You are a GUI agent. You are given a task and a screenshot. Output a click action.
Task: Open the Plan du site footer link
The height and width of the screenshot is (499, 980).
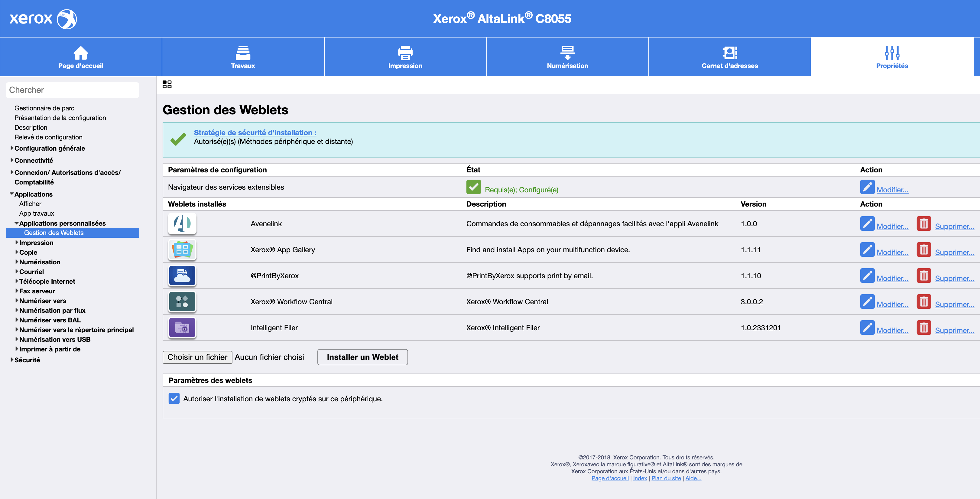[666, 478]
